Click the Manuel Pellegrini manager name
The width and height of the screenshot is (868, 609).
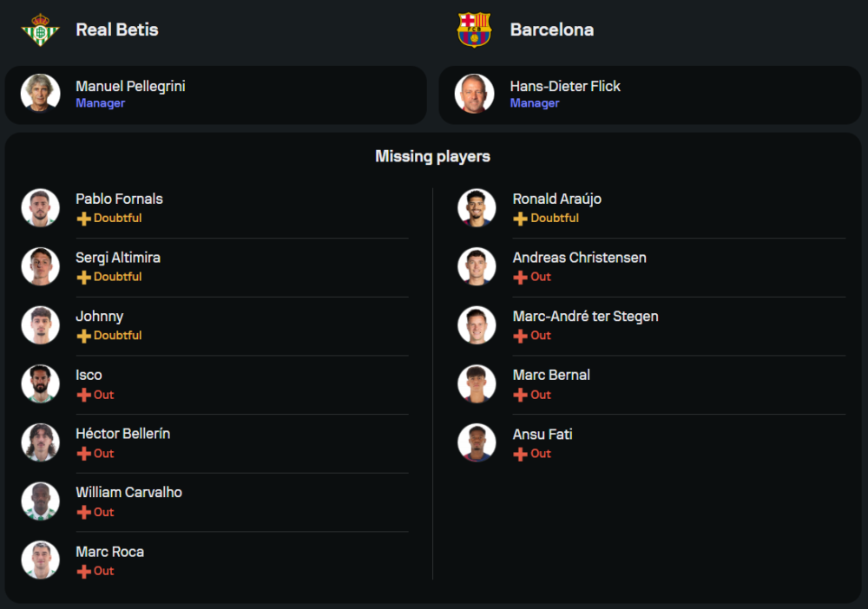coord(130,87)
